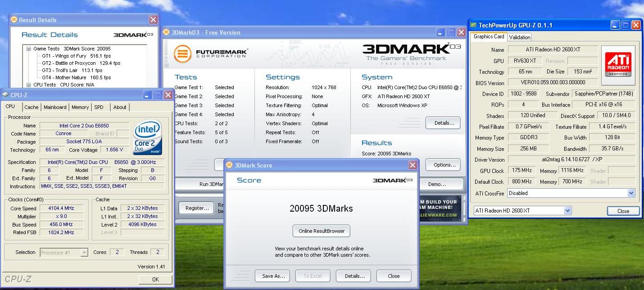Click the Alienware advertisement banner
Viewport: 644px width, 290px height.
[x=440, y=208]
